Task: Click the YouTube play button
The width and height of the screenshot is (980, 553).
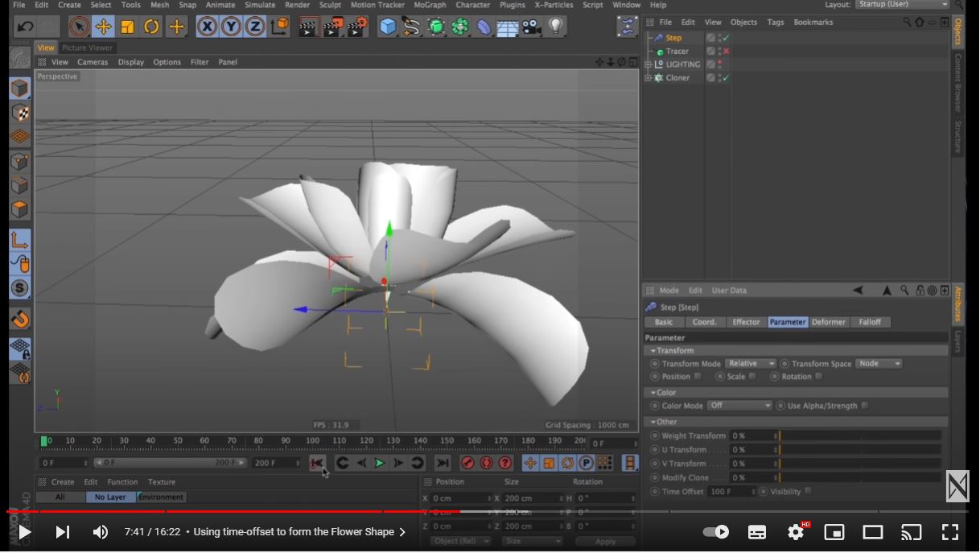Action: point(24,532)
